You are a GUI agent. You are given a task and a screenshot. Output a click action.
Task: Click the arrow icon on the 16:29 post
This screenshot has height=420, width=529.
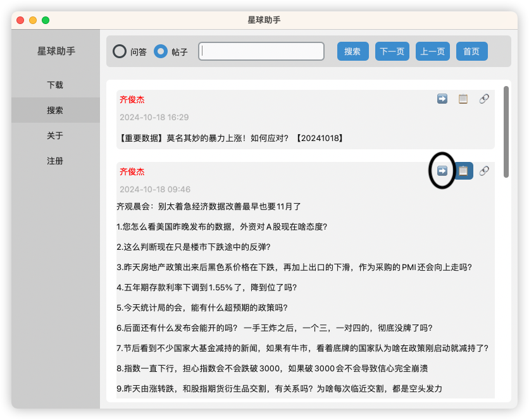[442, 99]
